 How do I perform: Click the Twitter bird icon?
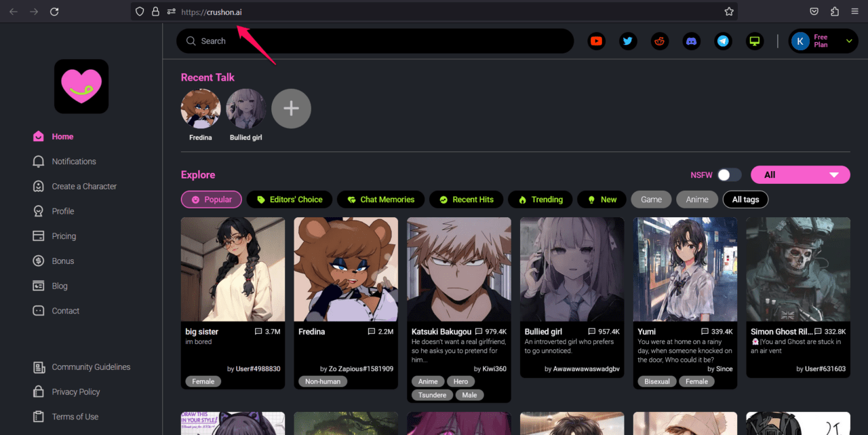click(628, 41)
